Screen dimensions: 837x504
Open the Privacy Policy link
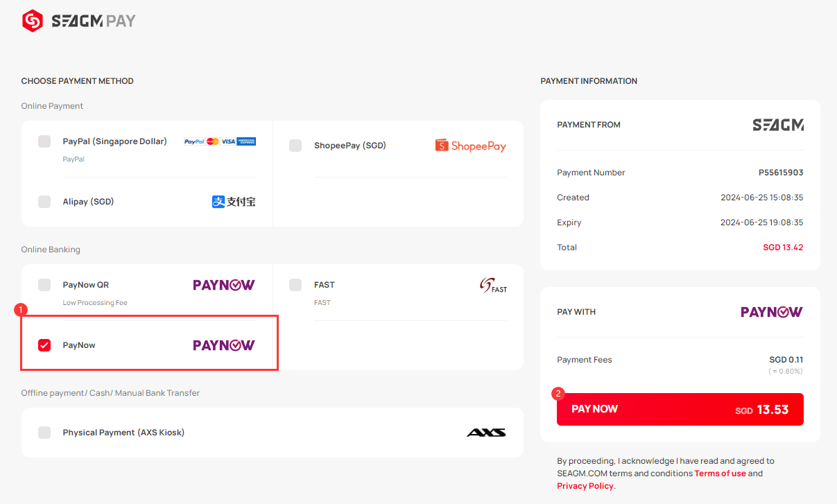point(585,486)
